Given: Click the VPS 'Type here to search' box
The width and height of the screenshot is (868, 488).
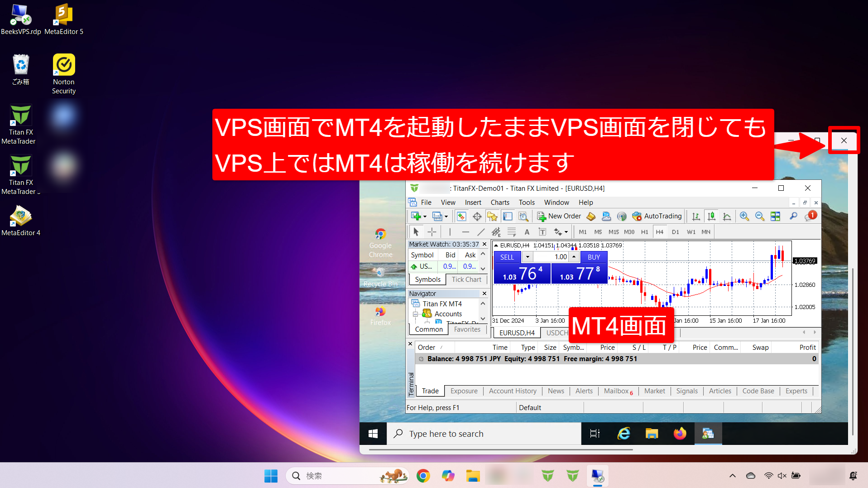Looking at the screenshot, I should 484,434.
